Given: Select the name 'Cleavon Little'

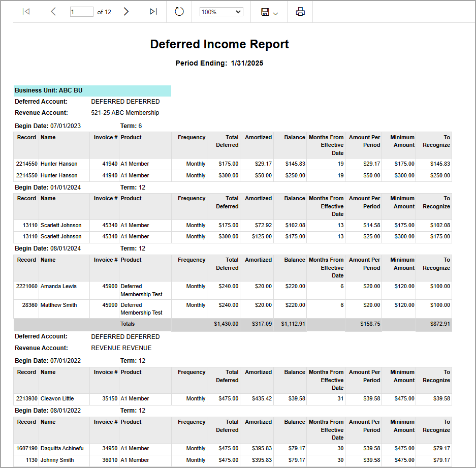Looking at the screenshot, I should (57, 398).
